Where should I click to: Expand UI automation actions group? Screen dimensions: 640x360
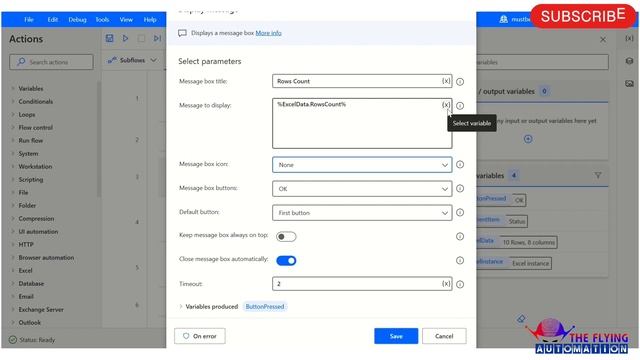click(13, 231)
